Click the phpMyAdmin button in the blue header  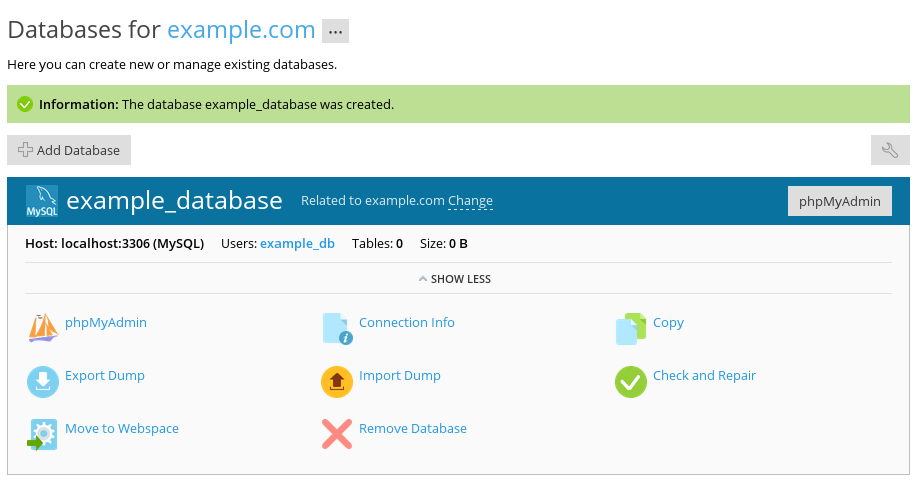pos(839,201)
